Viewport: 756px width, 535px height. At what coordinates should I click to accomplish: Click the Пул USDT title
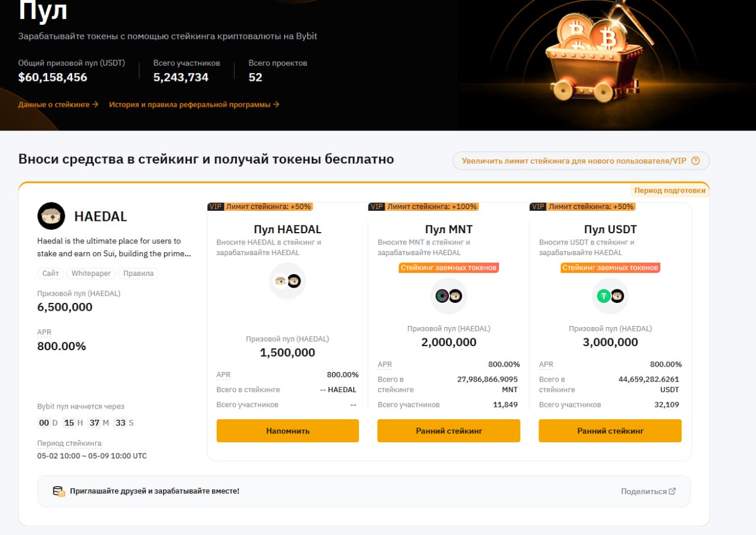(610, 229)
